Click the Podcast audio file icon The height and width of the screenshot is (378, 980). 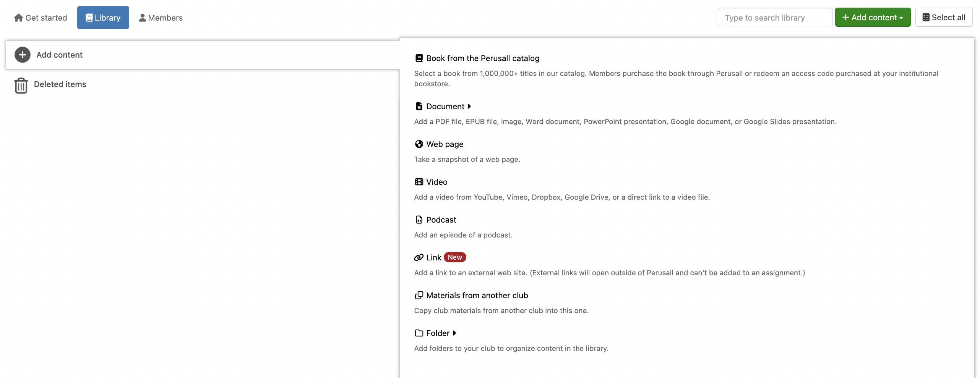pos(419,220)
